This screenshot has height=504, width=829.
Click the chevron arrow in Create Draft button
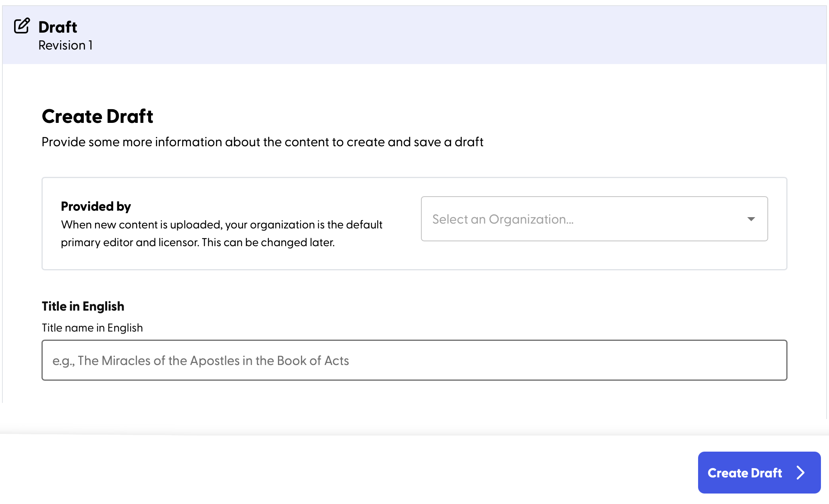[x=800, y=473]
